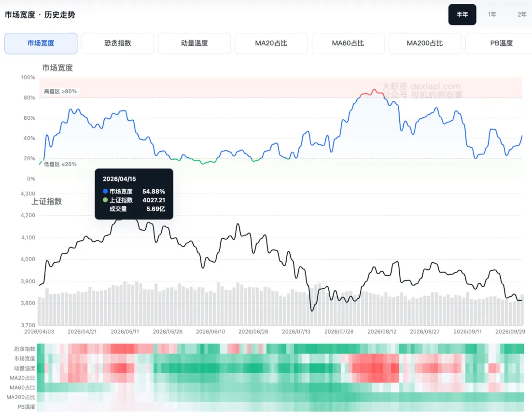Click the 2026/08/12 x-axis date label

[x=382, y=332]
